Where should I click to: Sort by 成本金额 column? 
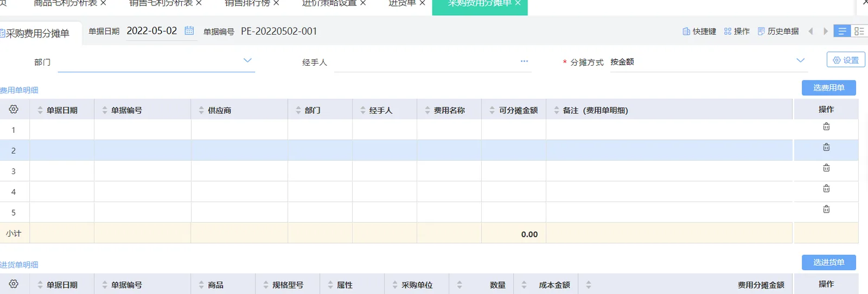pyautogui.click(x=524, y=285)
